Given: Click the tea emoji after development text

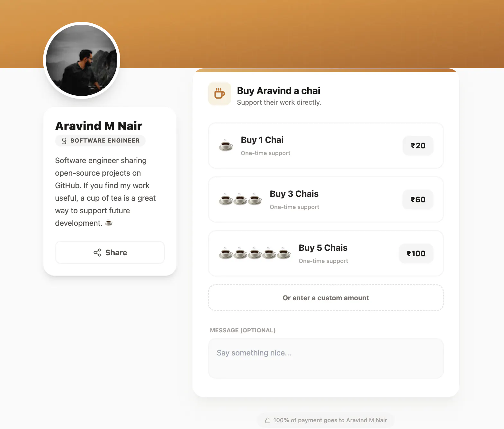Looking at the screenshot, I should tap(109, 223).
